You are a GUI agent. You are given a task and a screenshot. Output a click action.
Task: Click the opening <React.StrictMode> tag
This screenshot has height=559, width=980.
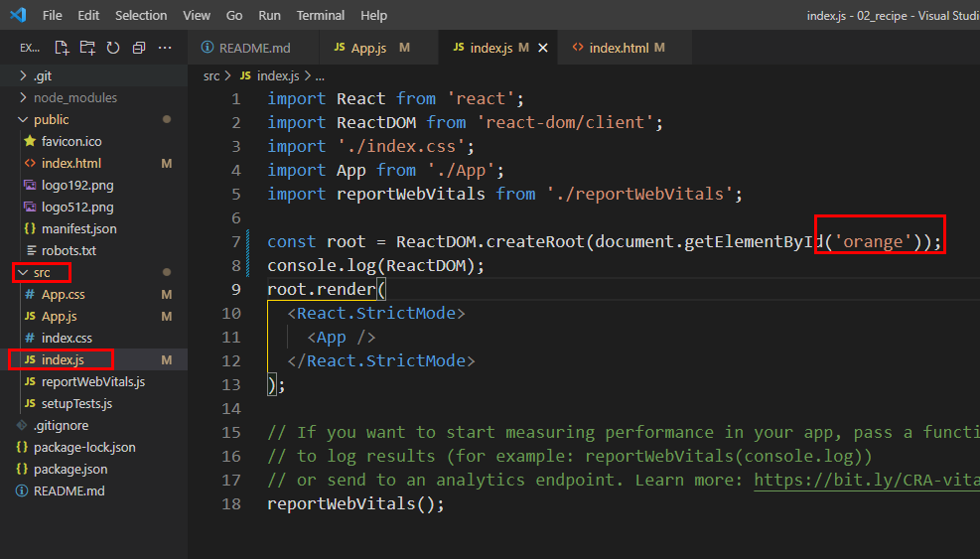[x=376, y=314]
